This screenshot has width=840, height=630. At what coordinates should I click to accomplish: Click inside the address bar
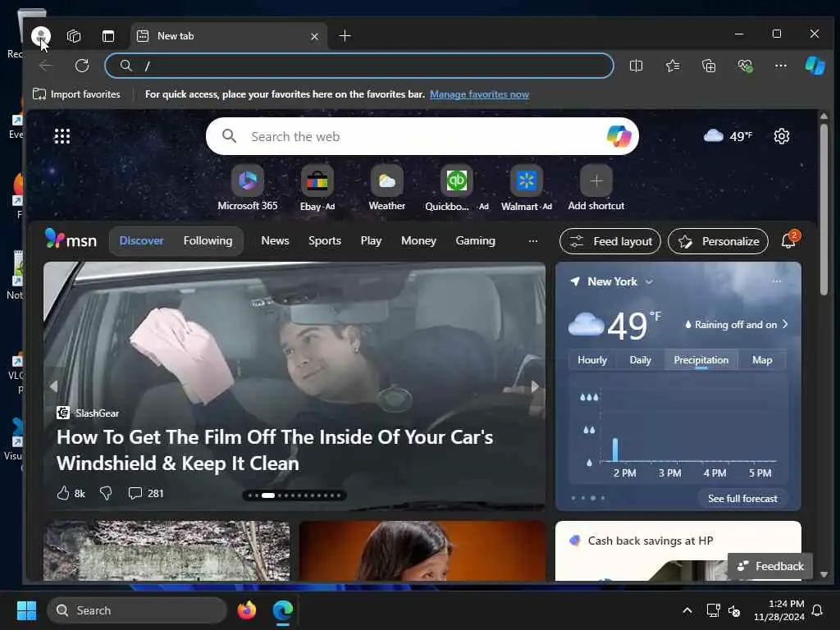pyautogui.click(x=359, y=66)
